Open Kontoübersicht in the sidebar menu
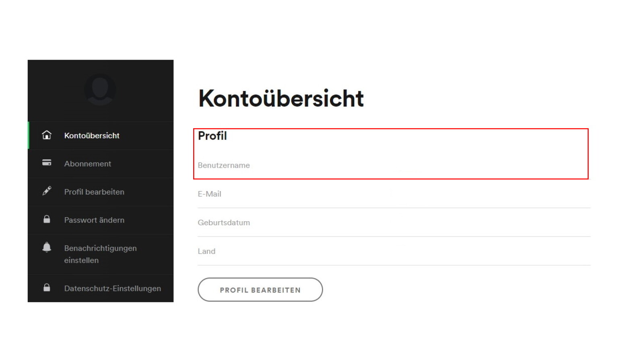 [x=92, y=136]
